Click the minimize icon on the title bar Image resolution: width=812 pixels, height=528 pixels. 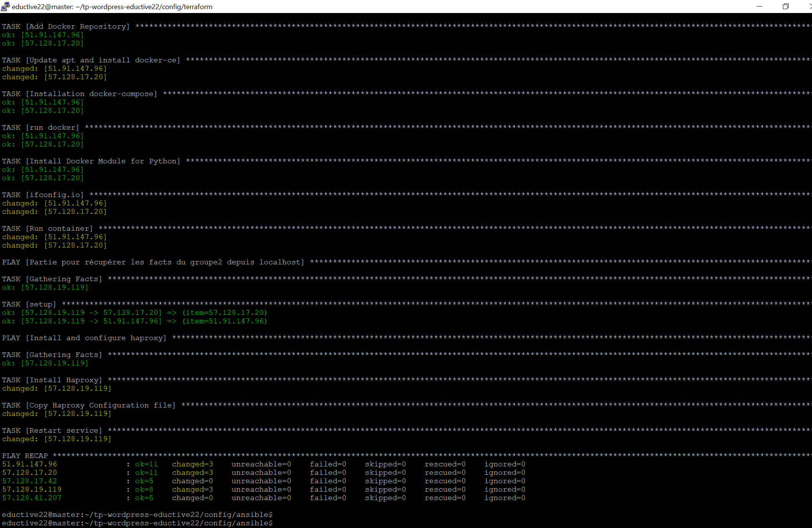click(759, 7)
